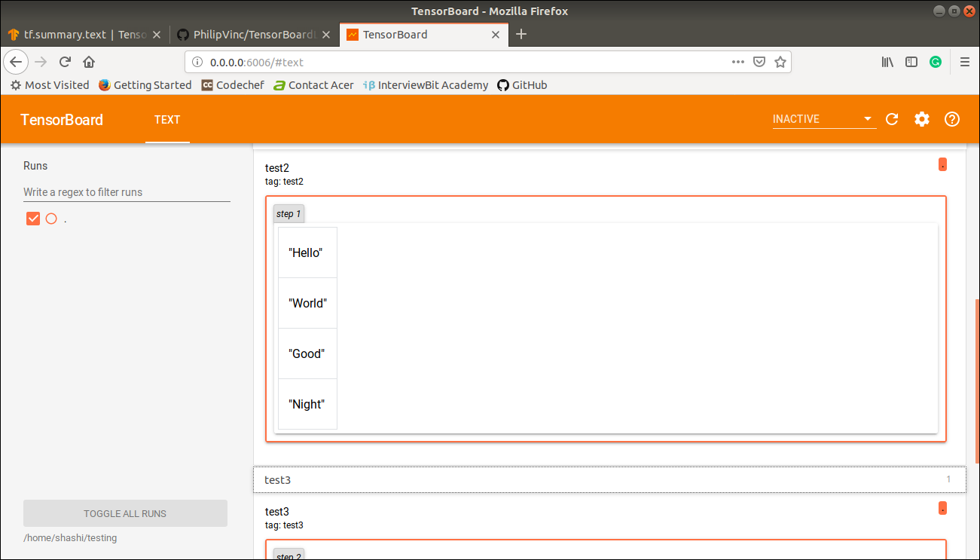Click the Runs heading

point(35,166)
